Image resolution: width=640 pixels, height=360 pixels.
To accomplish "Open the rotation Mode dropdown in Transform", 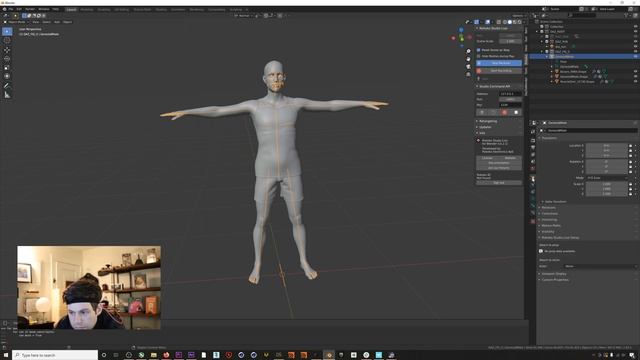I will (607, 178).
